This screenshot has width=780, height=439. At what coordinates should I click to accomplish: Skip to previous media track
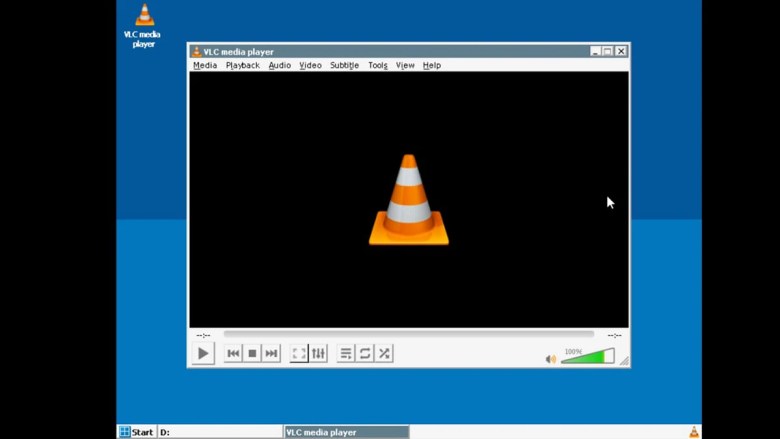coord(233,353)
